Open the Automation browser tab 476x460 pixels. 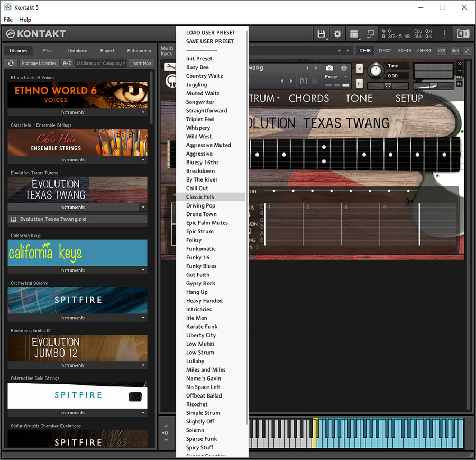click(x=139, y=51)
